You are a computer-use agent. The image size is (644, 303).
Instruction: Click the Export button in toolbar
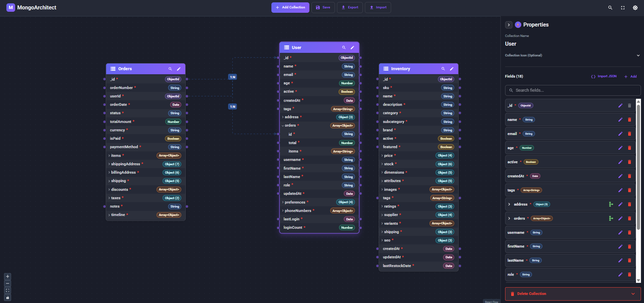(x=350, y=7)
